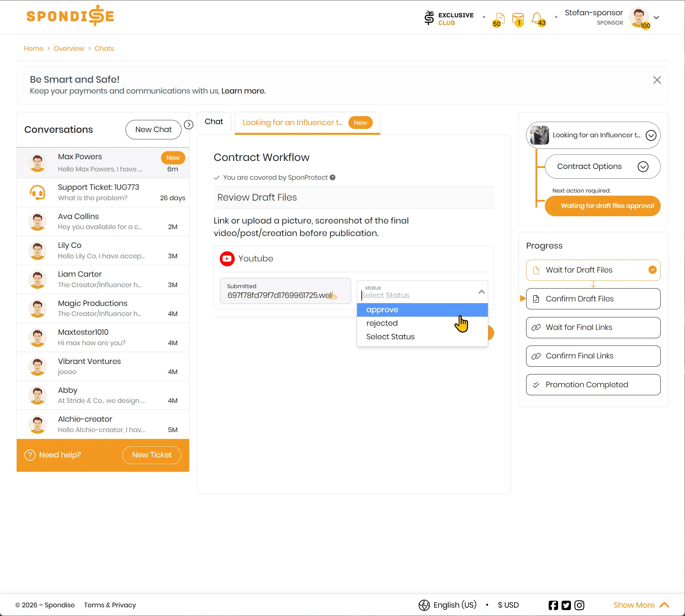This screenshot has width=685, height=616.
Task: Start a New Chat
Action: 153,130
